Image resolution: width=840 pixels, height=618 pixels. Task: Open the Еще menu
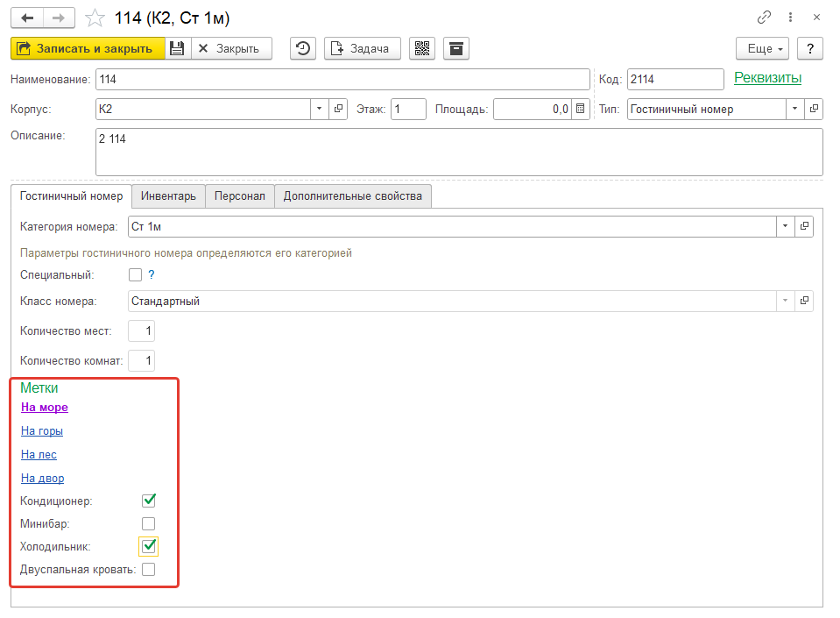tap(762, 48)
